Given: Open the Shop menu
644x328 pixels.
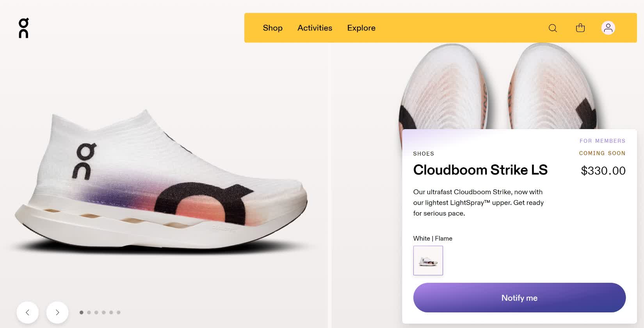Looking at the screenshot, I should click(x=272, y=28).
